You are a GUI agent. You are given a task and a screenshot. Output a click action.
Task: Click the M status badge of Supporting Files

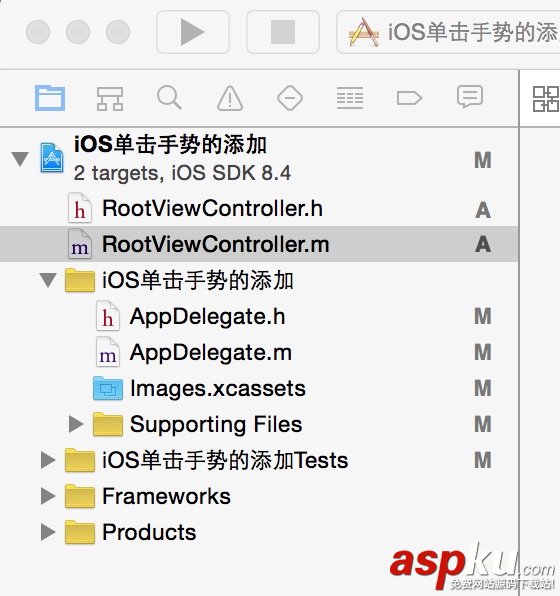pyautogui.click(x=483, y=424)
